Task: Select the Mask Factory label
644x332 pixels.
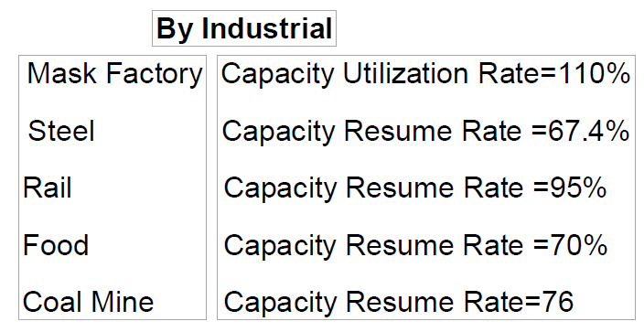Action: point(114,74)
